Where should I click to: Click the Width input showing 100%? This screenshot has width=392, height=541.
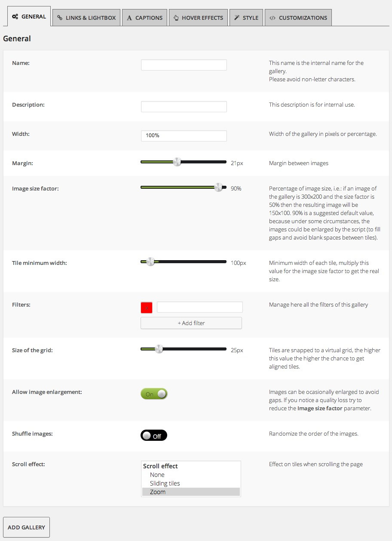coord(184,135)
